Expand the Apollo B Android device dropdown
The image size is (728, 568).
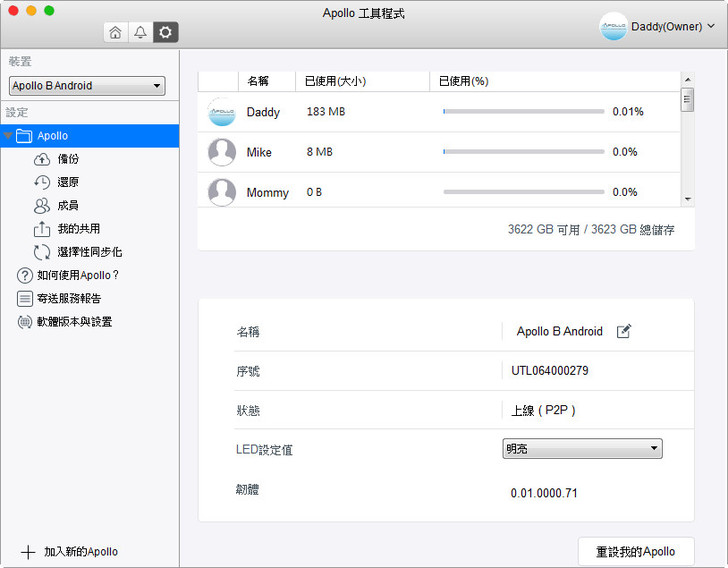pos(87,86)
